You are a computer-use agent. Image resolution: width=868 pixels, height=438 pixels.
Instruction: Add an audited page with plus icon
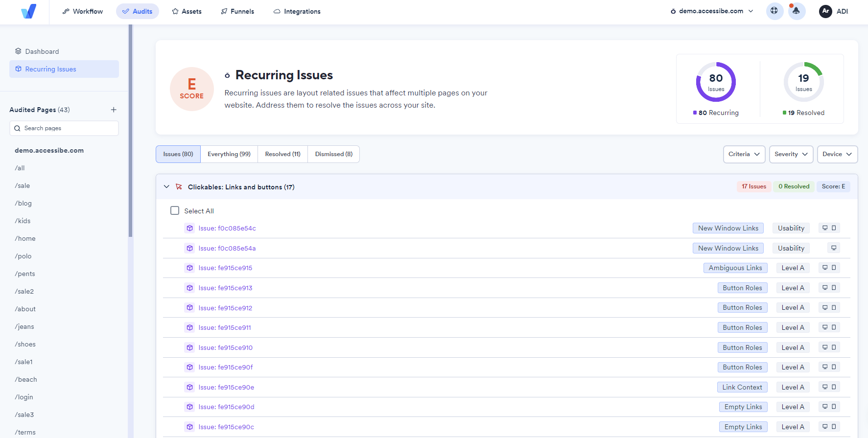tap(114, 110)
